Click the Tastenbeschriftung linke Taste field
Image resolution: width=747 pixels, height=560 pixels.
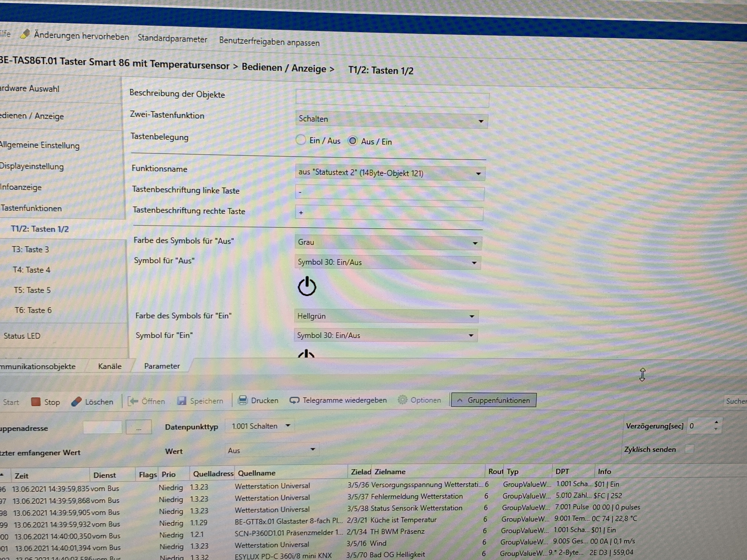click(389, 193)
